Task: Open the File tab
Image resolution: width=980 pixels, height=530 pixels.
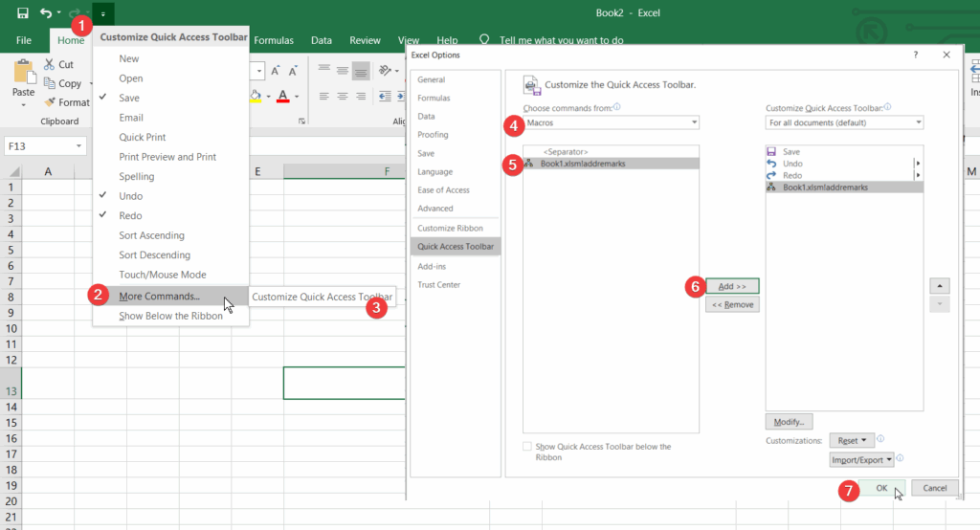Action: click(x=24, y=40)
